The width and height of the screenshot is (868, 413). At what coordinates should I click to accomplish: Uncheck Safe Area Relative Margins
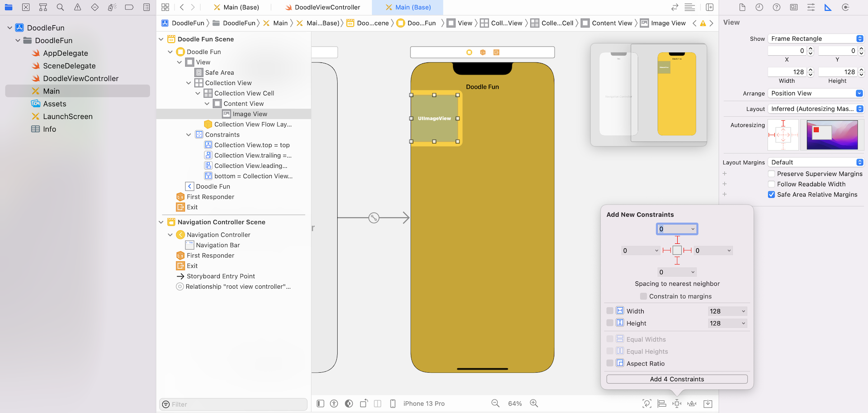(771, 195)
